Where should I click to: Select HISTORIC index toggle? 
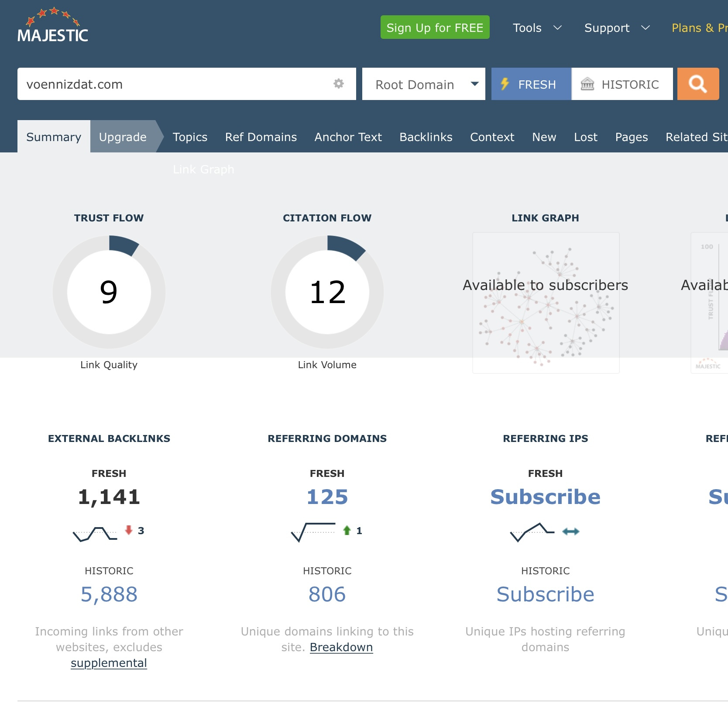click(622, 84)
